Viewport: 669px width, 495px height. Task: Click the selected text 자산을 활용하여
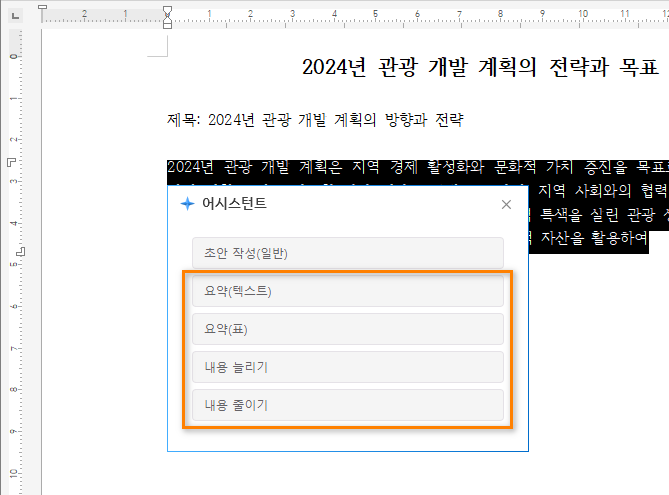[594, 238]
